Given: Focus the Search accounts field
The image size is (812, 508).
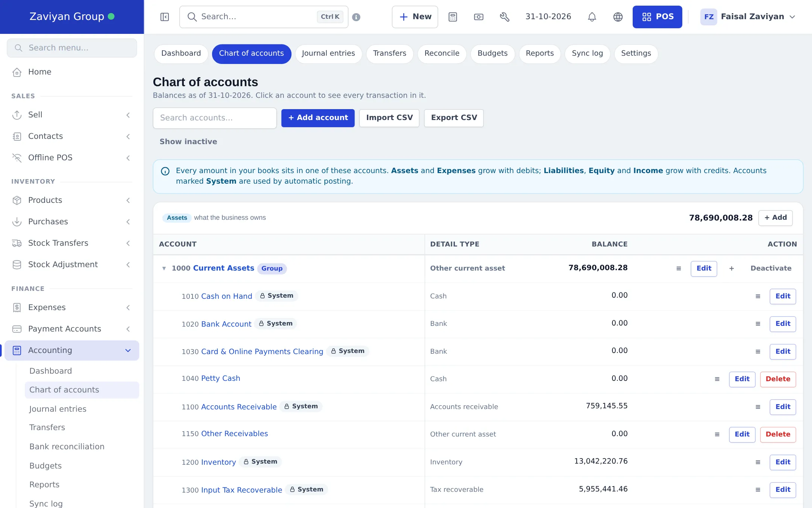Looking at the screenshot, I should [x=215, y=118].
